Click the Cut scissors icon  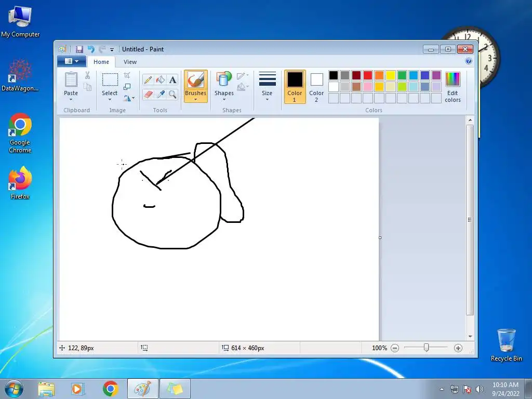coord(87,75)
